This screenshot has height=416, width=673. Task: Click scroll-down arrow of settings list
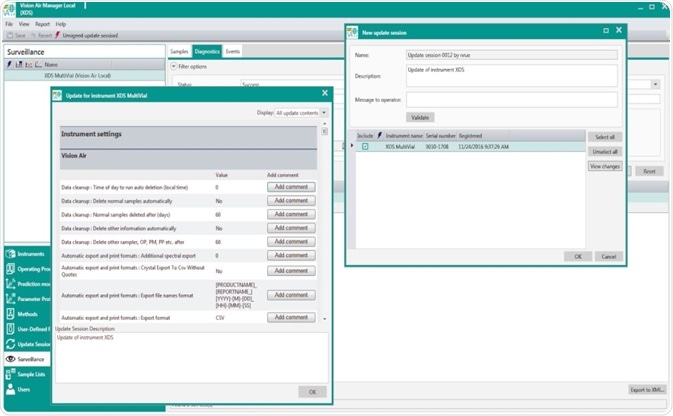click(324, 319)
